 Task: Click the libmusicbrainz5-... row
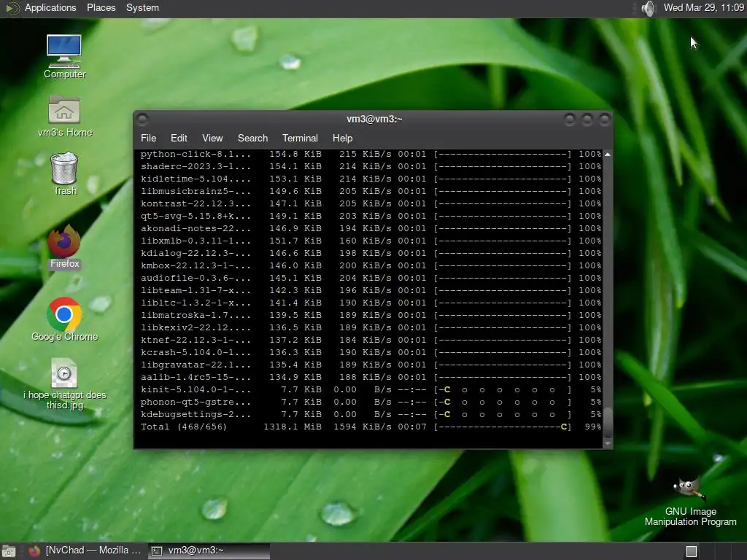[x=371, y=192]
